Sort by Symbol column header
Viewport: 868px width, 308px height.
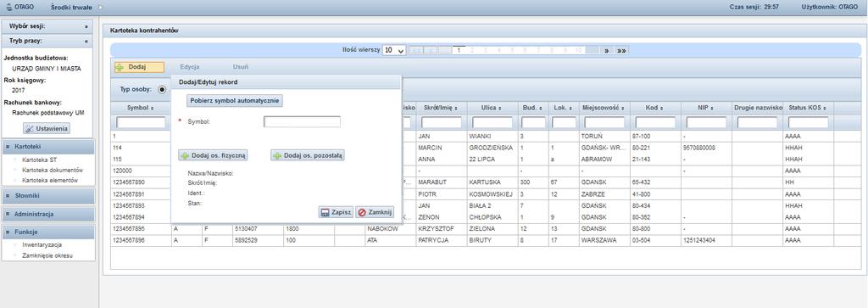point(141,108)
